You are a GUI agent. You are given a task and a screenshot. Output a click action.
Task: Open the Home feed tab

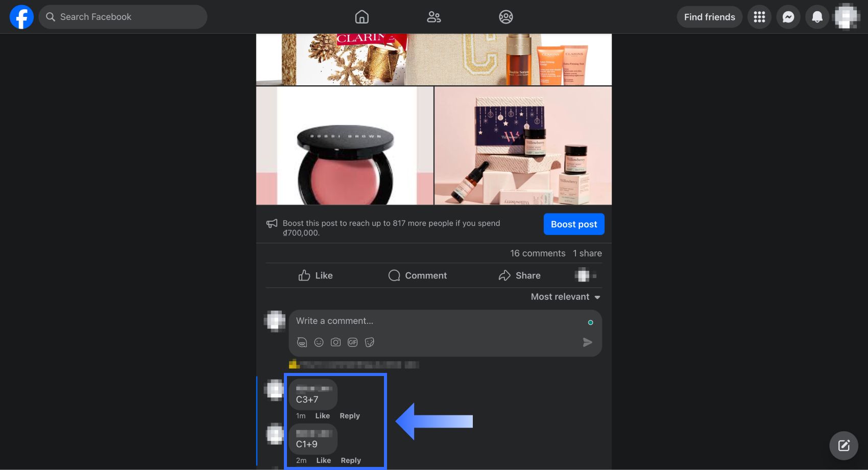362,17
